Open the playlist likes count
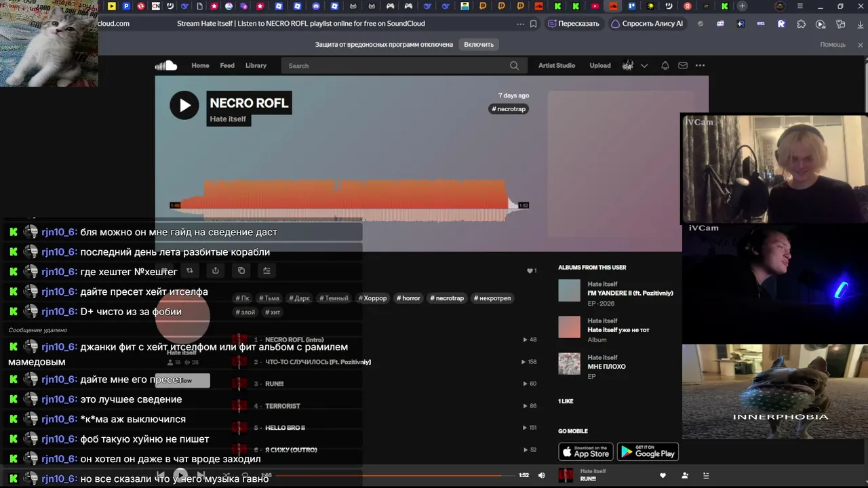 click(x=532, y=270)
